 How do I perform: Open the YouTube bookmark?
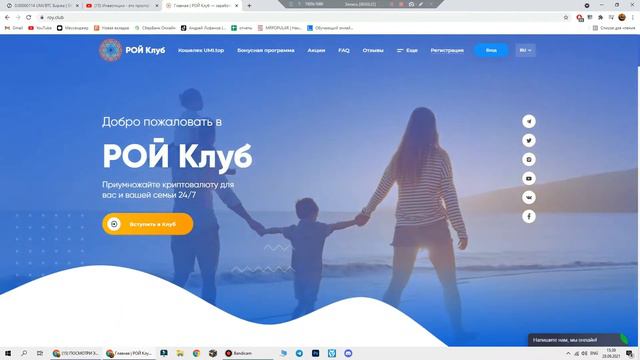pos(40,28)
